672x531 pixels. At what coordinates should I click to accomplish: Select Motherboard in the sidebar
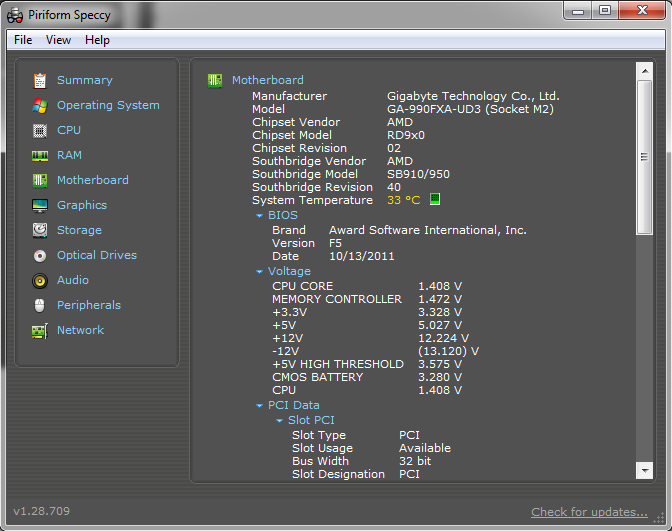(x=93, y=180)
